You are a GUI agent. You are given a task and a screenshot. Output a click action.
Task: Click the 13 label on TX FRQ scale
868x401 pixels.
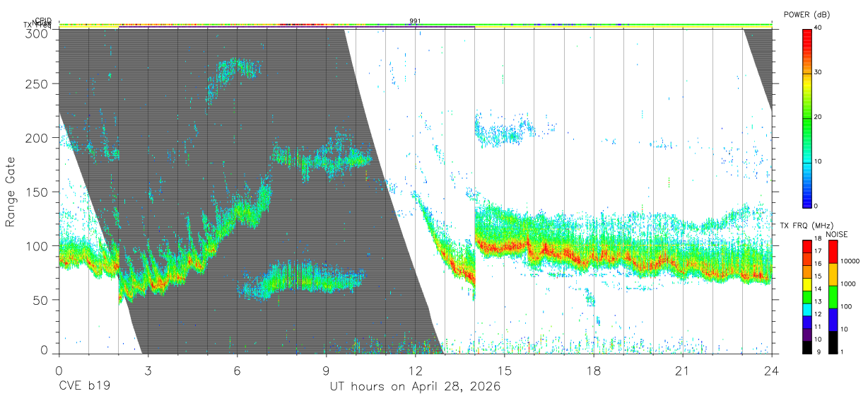[x=819, y=302]
